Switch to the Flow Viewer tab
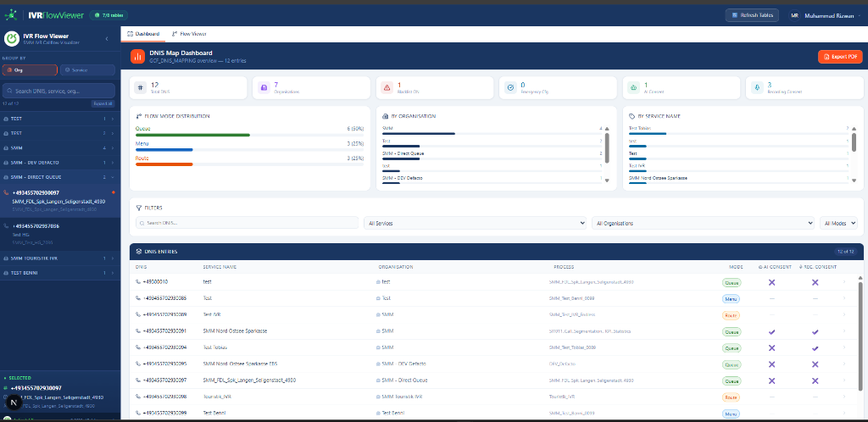 point(189,34)
